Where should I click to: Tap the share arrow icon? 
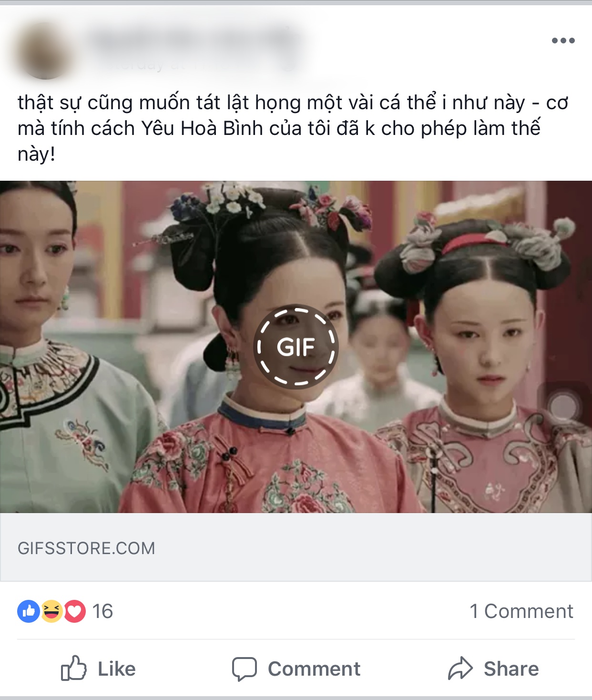click(460, 668)
